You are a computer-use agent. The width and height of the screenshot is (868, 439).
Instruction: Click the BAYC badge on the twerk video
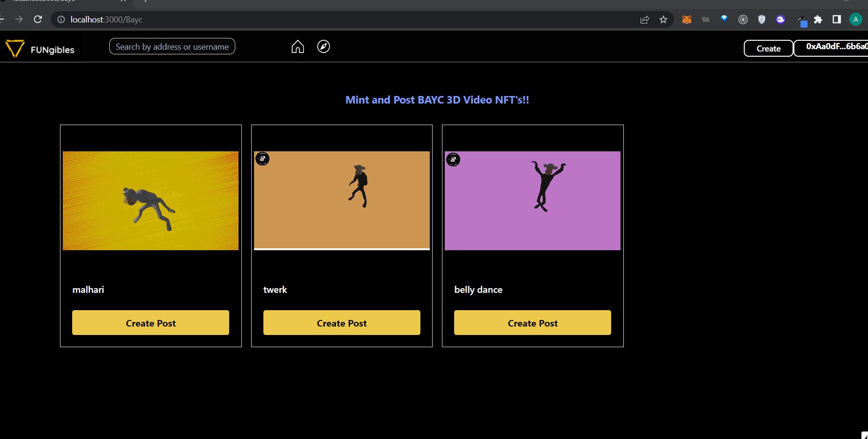262,159
